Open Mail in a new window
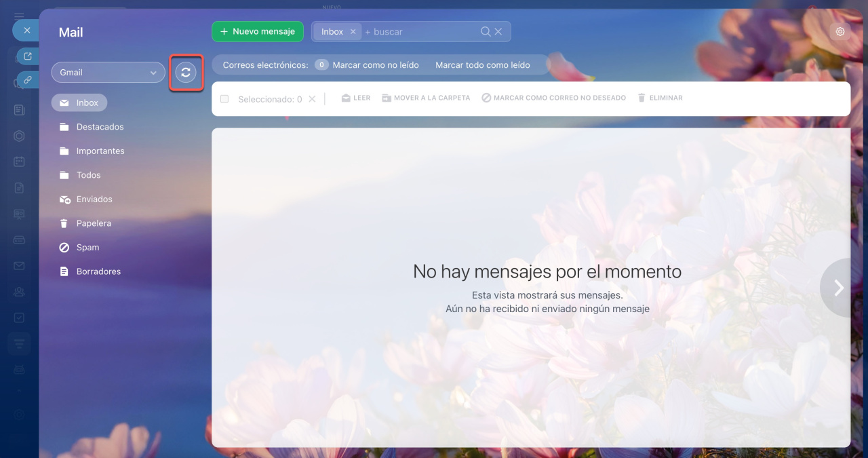868x458 pixels. click(x=28, y=56)
